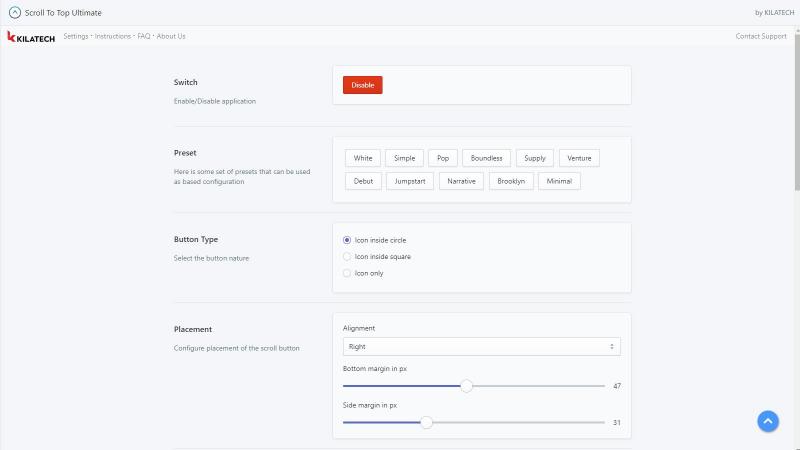Apply the Debut preset
Image resolution: width=800 pixels, height=450 pixels.
363,181
